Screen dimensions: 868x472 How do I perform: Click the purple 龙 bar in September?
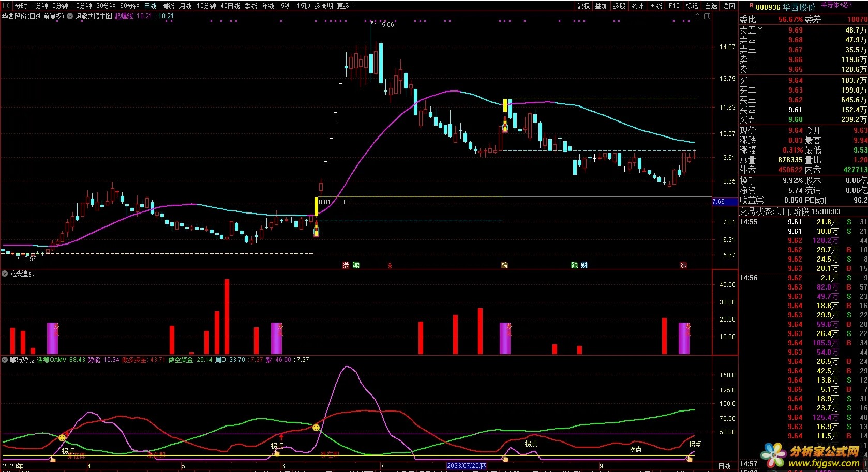[x=684, y=338]
